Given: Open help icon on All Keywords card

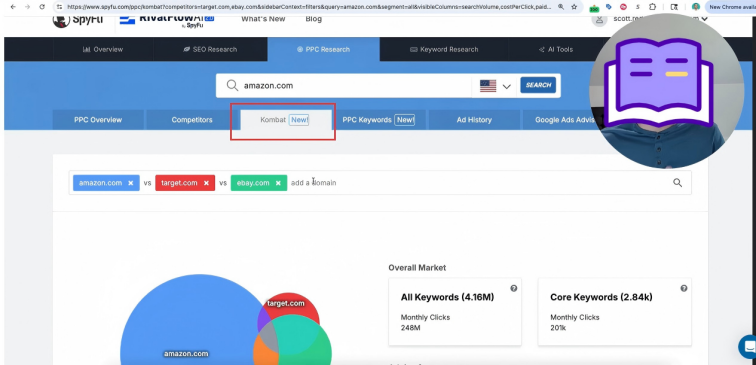Looking at the screenshot, I should [513, 288].
